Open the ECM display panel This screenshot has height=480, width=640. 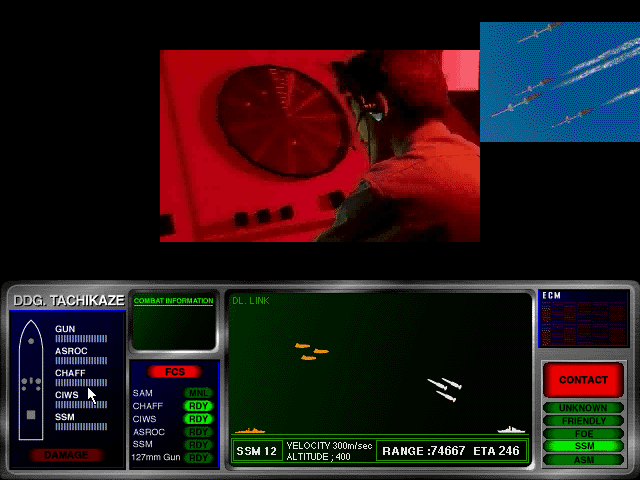584,318
